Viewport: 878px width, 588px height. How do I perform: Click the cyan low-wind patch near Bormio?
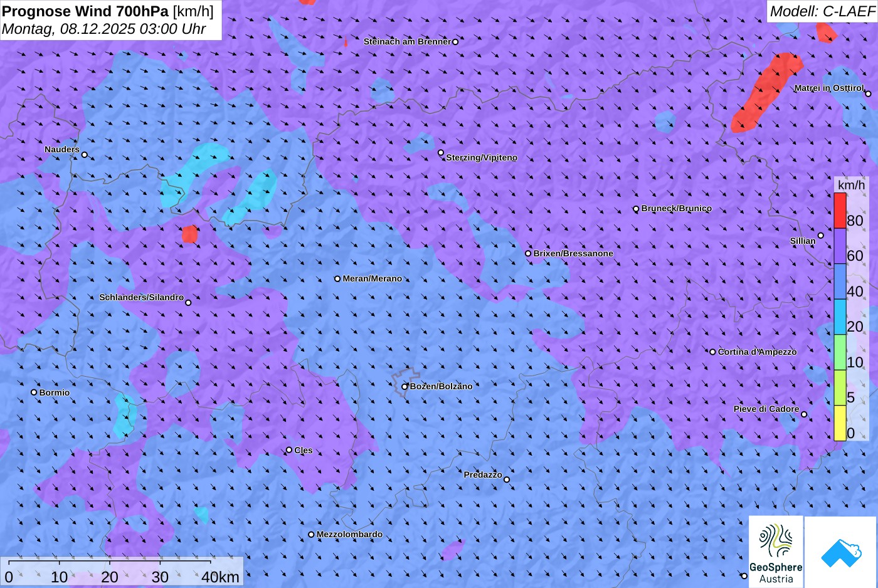[125, 416]
